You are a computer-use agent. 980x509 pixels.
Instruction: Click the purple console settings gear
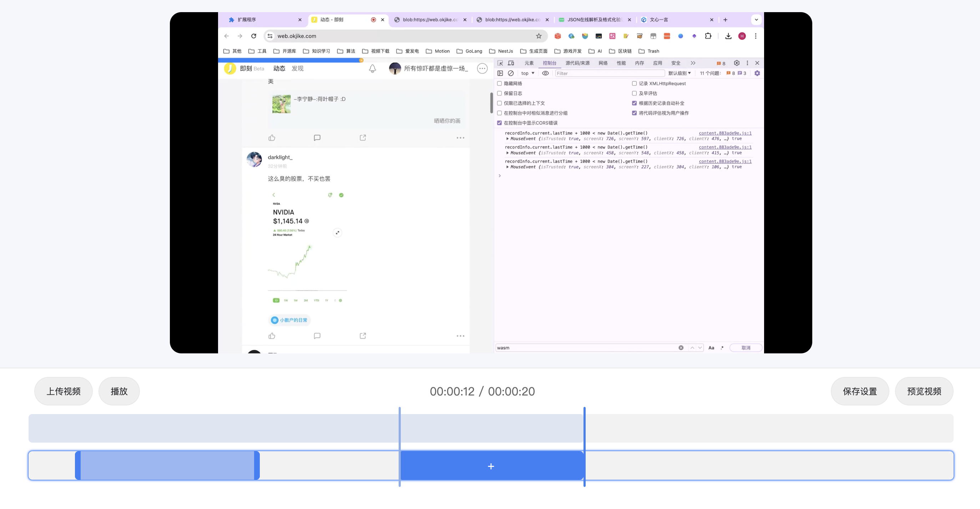click(757, 73)
